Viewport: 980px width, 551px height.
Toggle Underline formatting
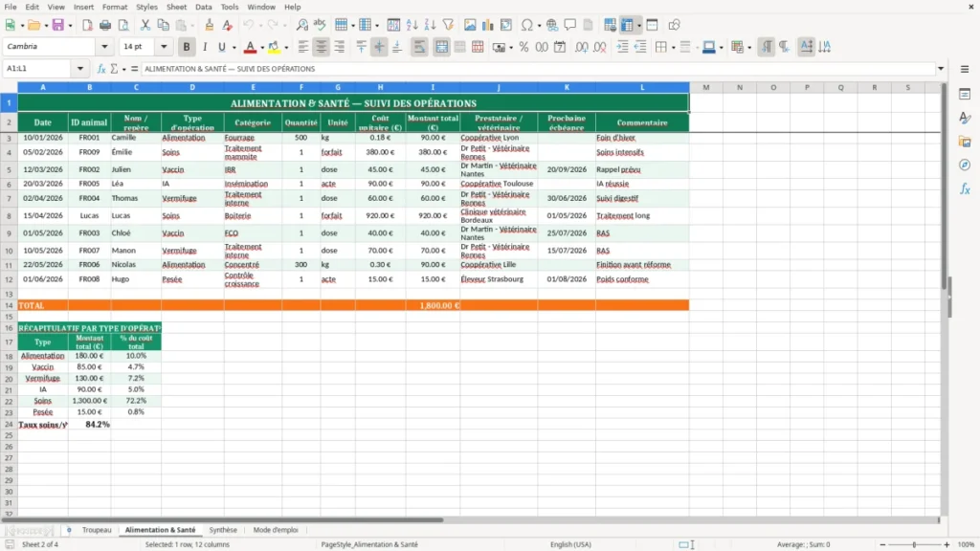click(221, 47)
